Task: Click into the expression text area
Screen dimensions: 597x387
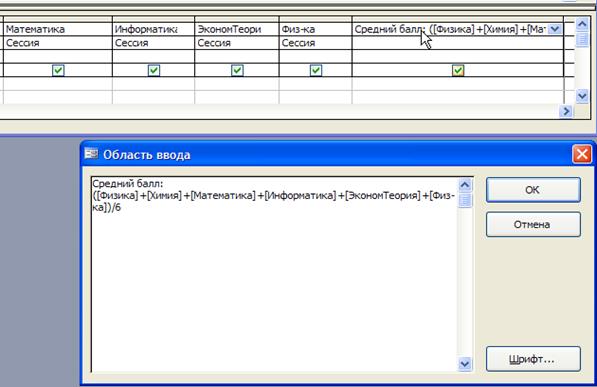Action: tap(274, 274)
